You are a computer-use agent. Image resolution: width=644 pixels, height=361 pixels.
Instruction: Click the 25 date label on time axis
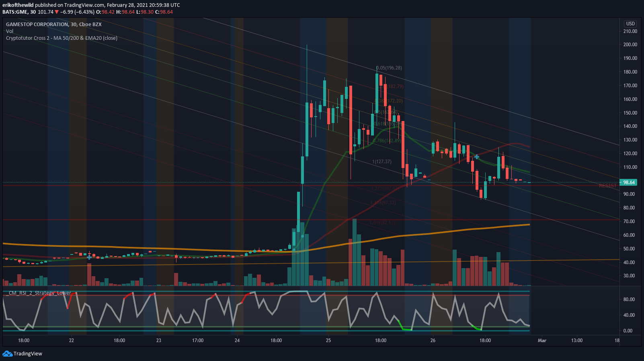328,340
